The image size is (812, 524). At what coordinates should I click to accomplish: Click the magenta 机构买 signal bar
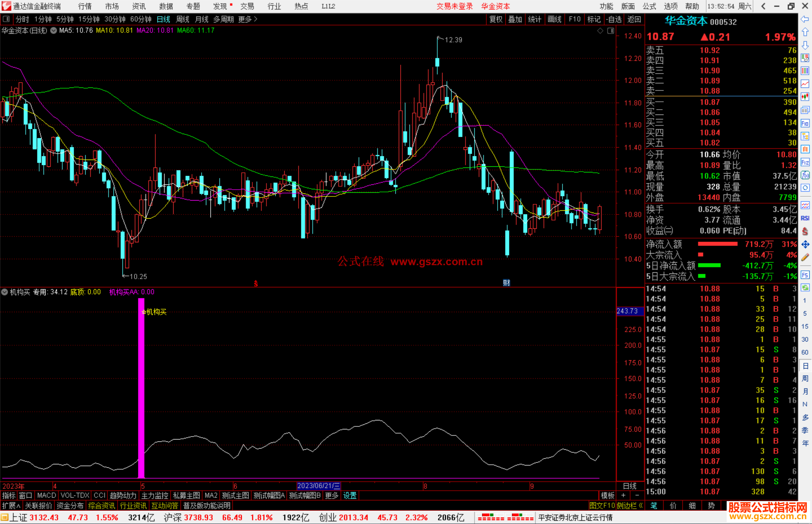(141, 387)
